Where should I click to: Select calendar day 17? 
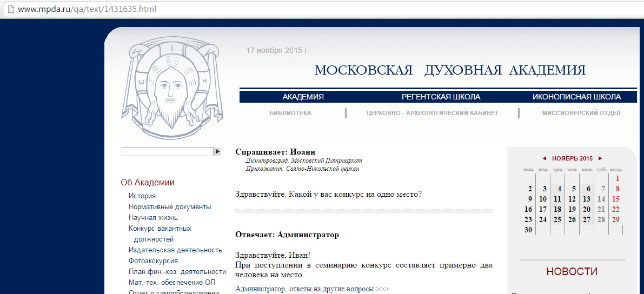tap(543, 209)
